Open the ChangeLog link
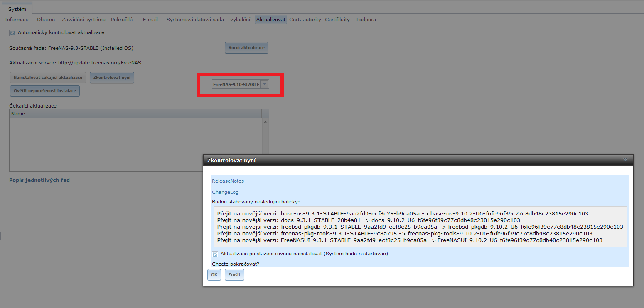This screenshot has width=644, height=308. (225, 192)
